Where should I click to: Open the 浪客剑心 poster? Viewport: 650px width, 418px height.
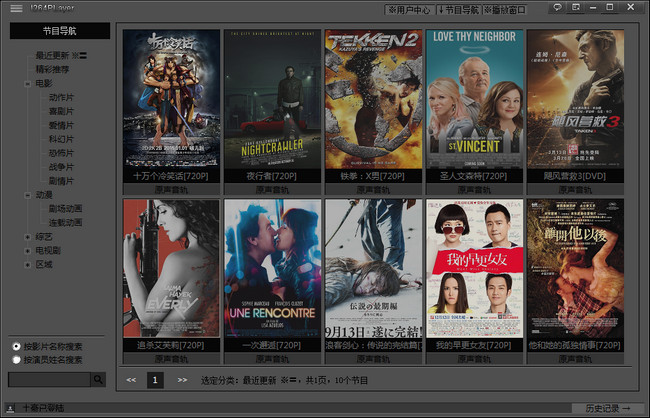coord(374,268)
